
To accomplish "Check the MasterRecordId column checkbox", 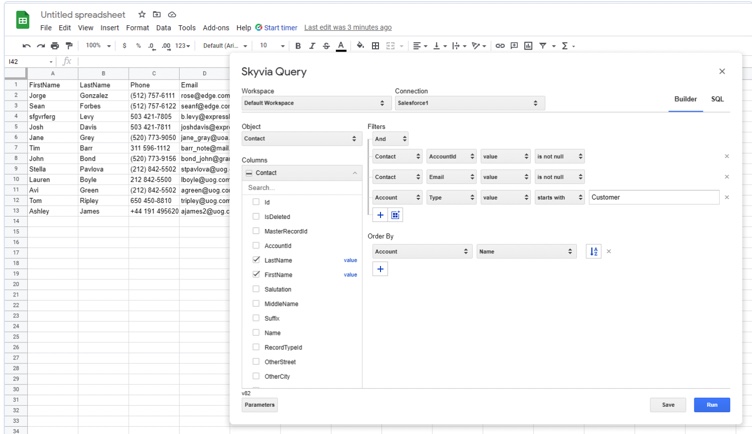I will pos(256,231).
